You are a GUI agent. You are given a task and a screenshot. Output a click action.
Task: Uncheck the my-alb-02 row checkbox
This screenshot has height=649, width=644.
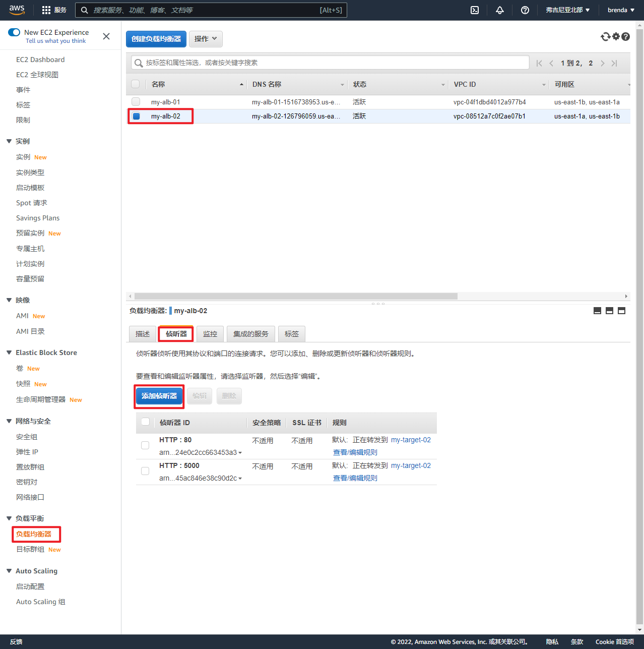(136, 116)
